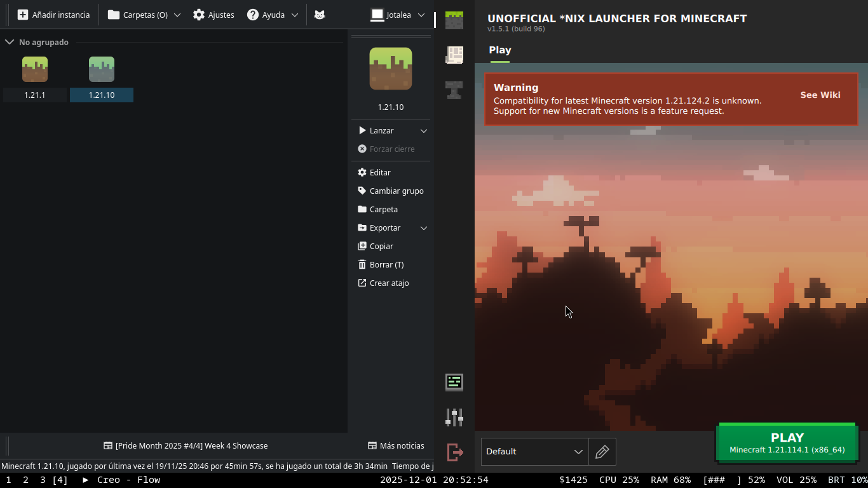Image resolution: width=868 pixels, height=488 pixels.
Task: Click the large grass block instance icon
Action: coord(391,69)
